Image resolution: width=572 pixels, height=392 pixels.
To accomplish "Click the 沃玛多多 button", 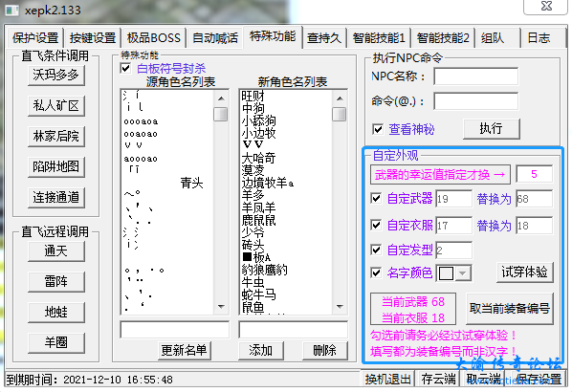I will pos(56,76).
